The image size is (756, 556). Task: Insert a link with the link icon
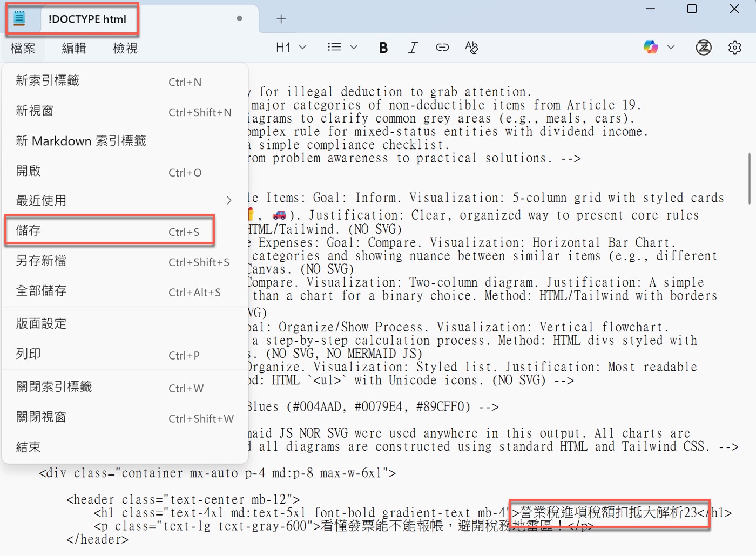[x=442, y=48]
